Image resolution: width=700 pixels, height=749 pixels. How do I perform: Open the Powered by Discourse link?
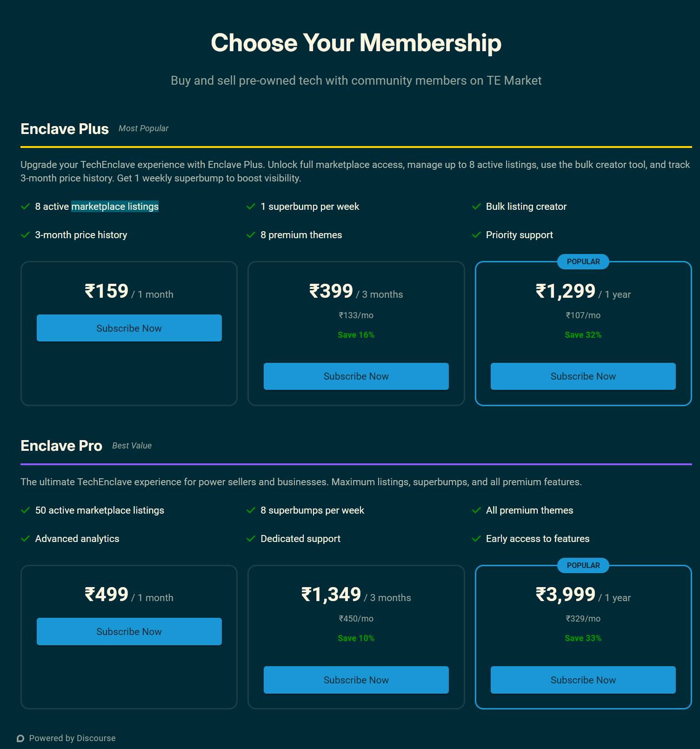point(72,738)
